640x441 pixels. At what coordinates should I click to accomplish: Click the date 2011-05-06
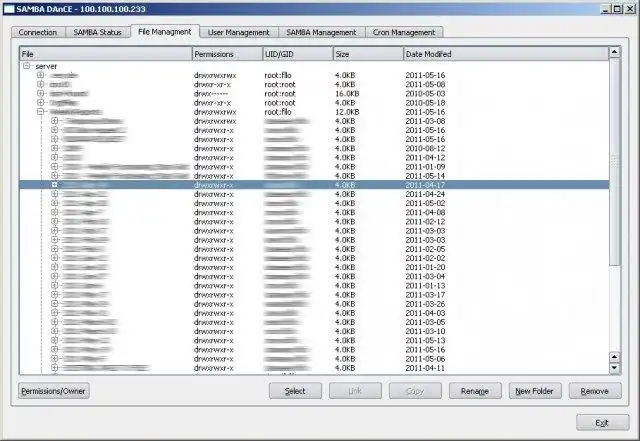pos(425,359)
